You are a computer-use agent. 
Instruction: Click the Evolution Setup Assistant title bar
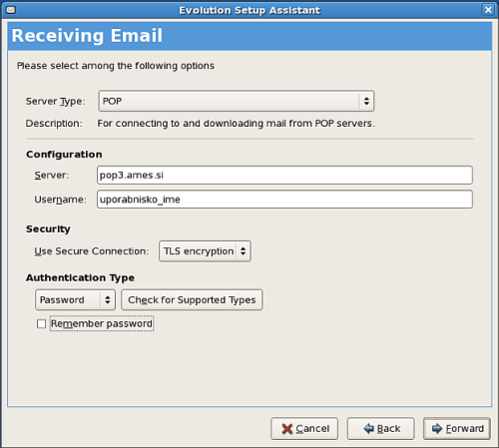click(249, 10)
